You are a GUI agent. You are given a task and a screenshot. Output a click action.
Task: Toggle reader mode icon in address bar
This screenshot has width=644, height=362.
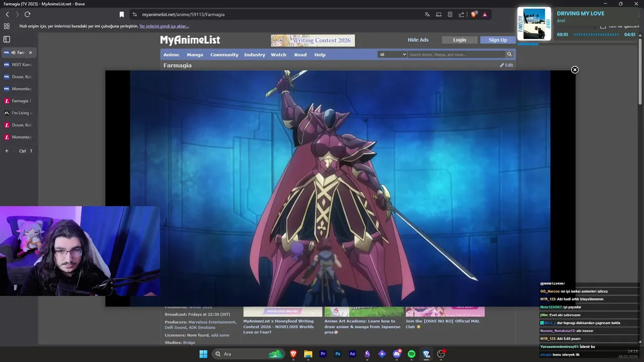(x=450, y=15)
